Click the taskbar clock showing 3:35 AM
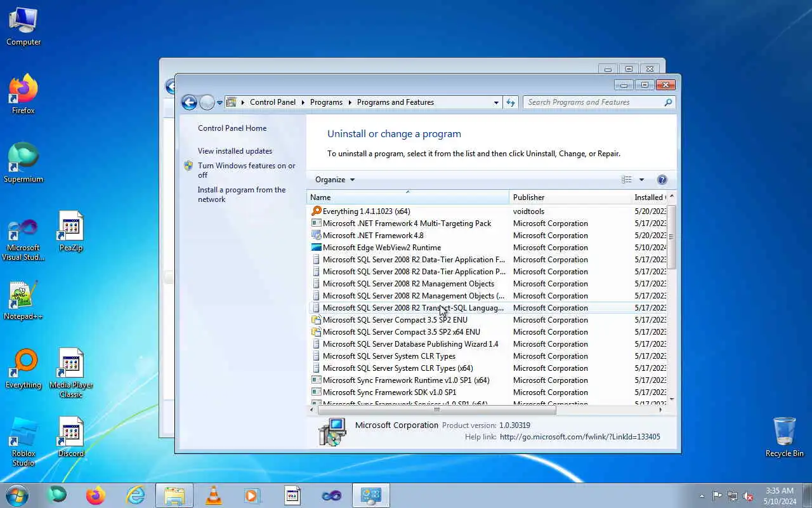The height and width of the screenshot is (508, 812). pos(780,496)
